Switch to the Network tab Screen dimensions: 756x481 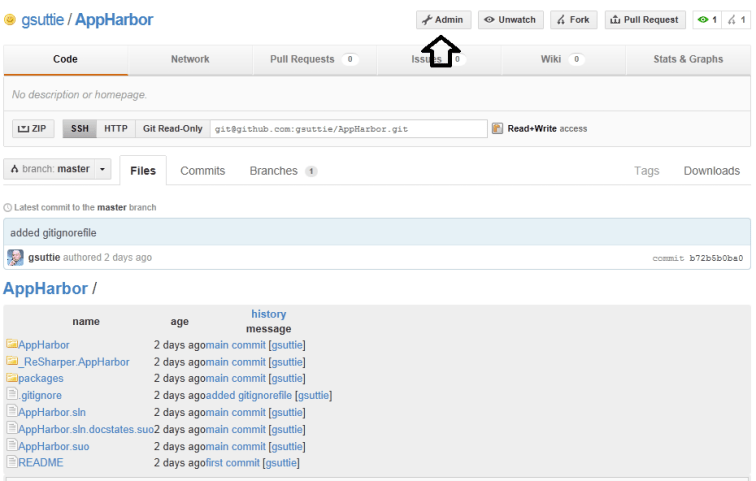[x=190, y=59]
